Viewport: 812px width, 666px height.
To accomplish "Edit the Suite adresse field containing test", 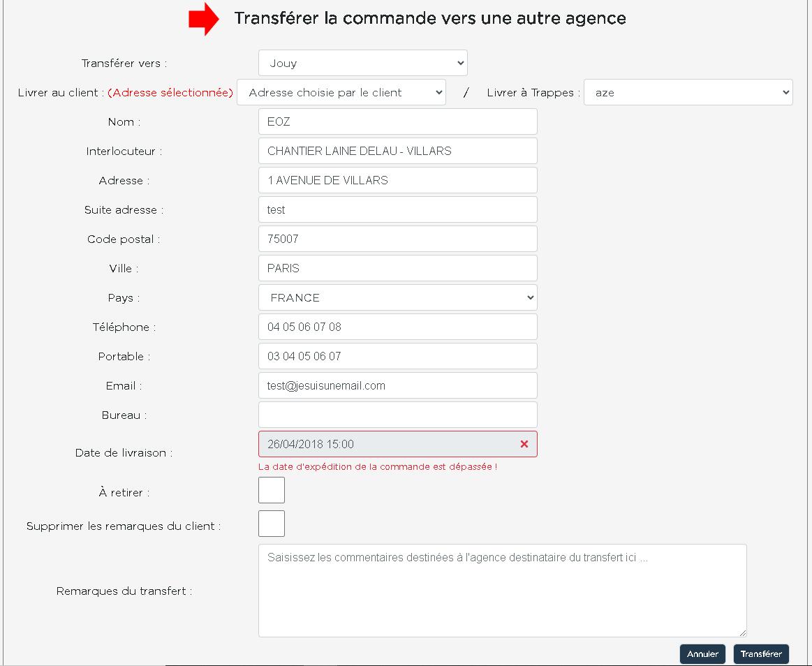I will click(x=397, y=209).
